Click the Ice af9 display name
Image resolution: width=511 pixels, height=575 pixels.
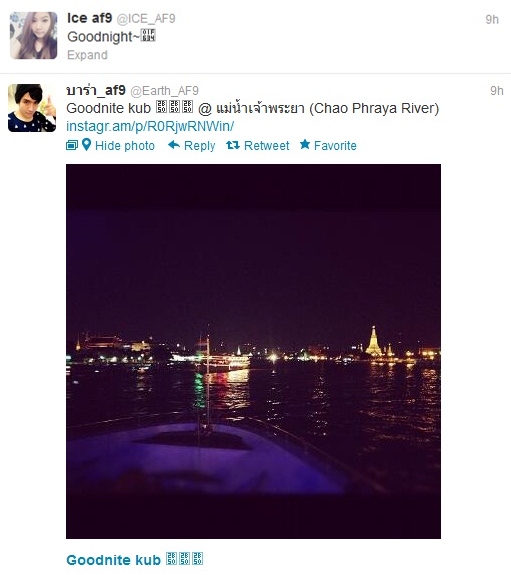coord(90,18)
